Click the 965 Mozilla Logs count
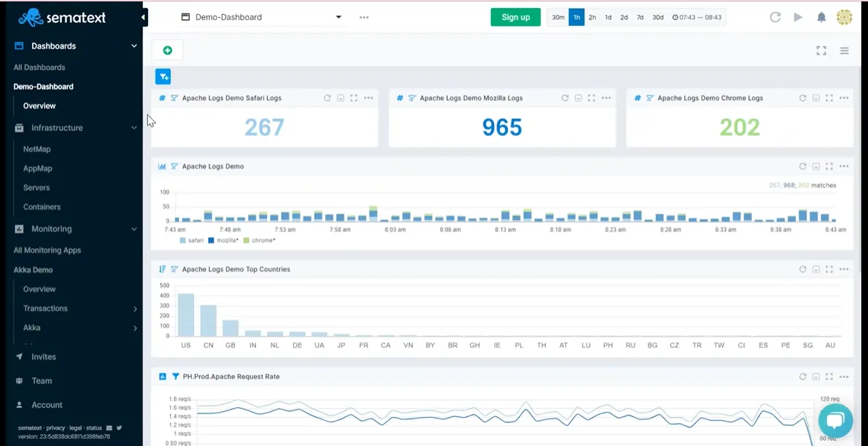 click(501, 128)
